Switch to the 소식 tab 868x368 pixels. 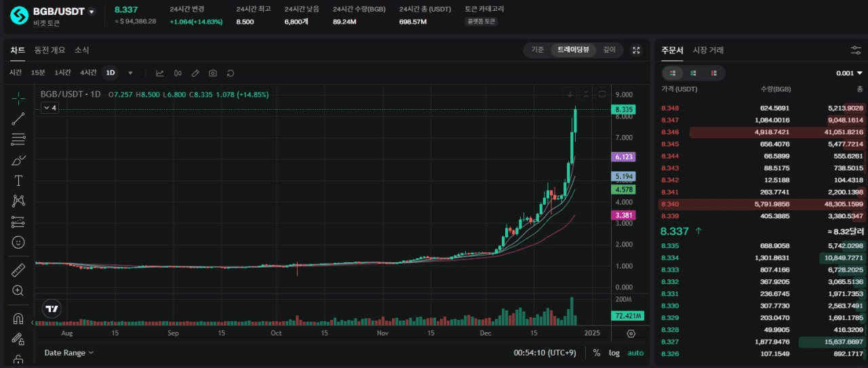[82, 50]
